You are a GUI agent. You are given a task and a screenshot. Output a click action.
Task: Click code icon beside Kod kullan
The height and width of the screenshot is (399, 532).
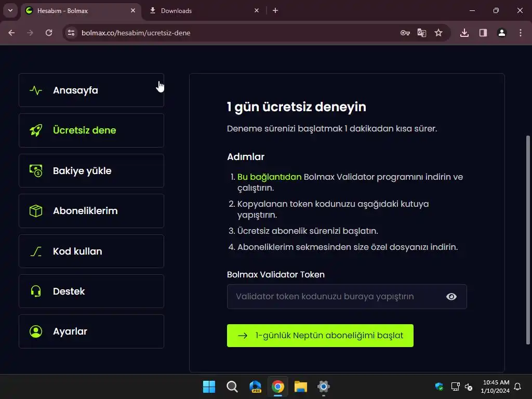[x=36, y=251]
